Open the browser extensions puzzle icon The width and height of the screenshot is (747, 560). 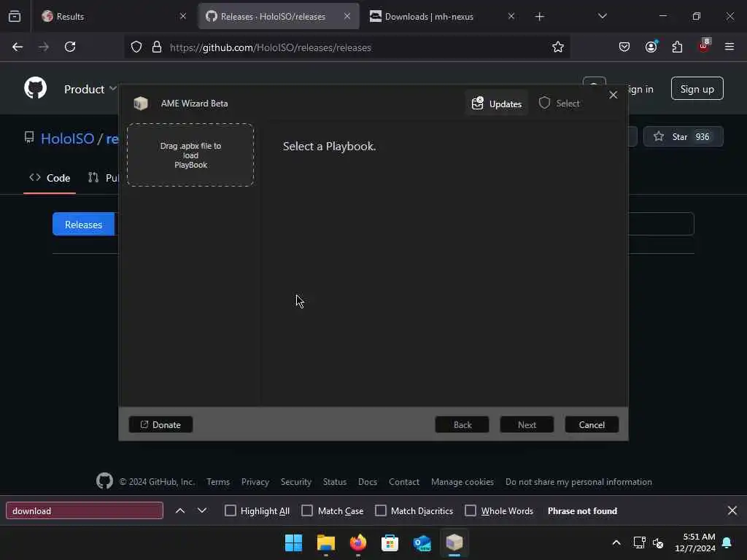[677, 47]
